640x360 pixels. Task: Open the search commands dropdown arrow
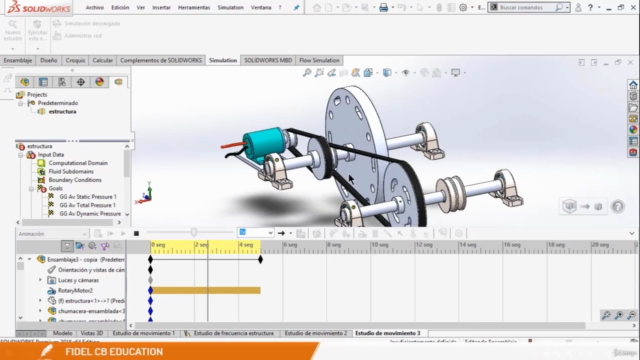coord(567,7)
